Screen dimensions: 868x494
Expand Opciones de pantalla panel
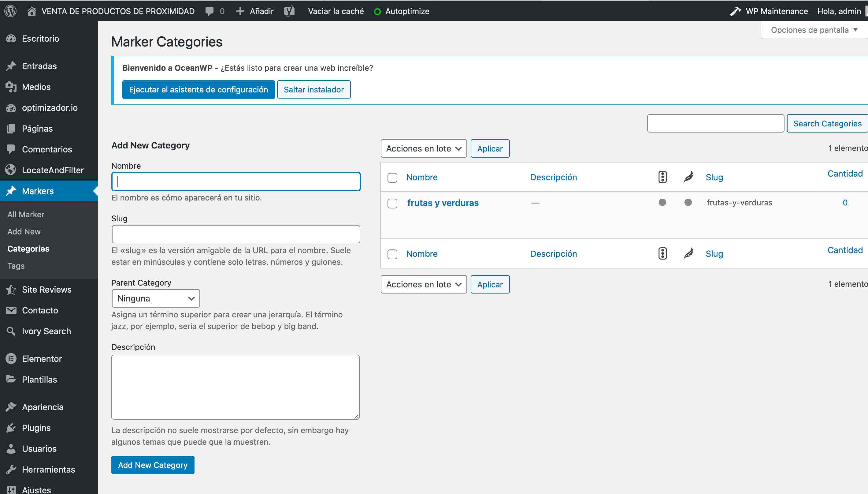tap(814, 30)
